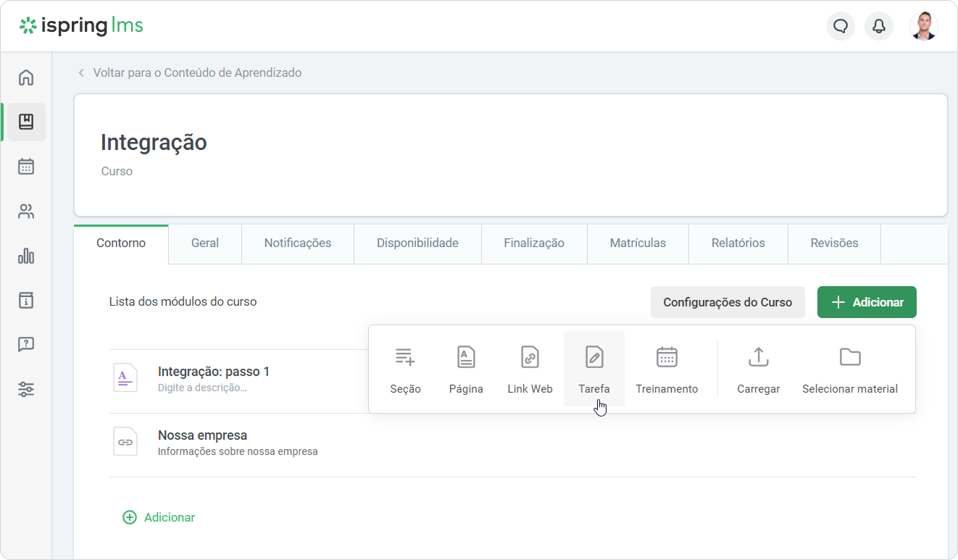The image size is (958, 560).
Task: Add a Seção from the popup
Action: pos(405,369)
